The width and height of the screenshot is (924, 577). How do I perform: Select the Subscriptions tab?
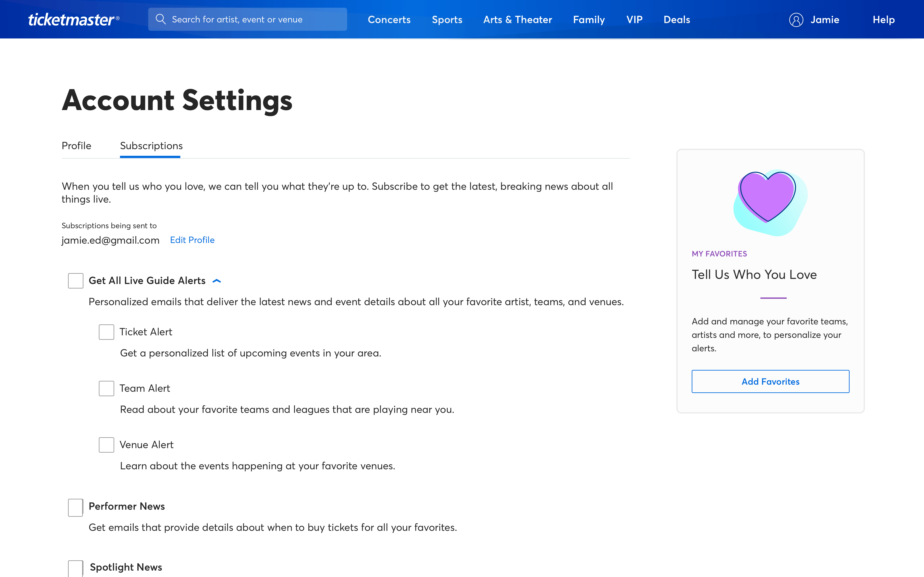(151, 146)
